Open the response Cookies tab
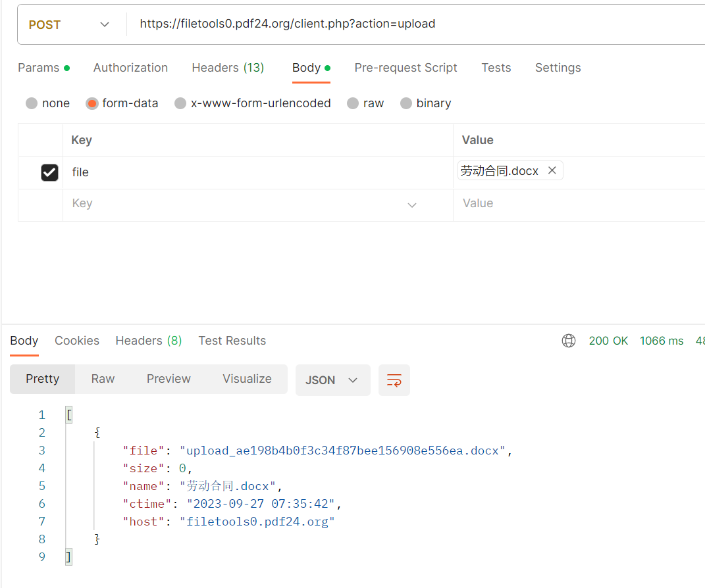 [x=77, y=341]
